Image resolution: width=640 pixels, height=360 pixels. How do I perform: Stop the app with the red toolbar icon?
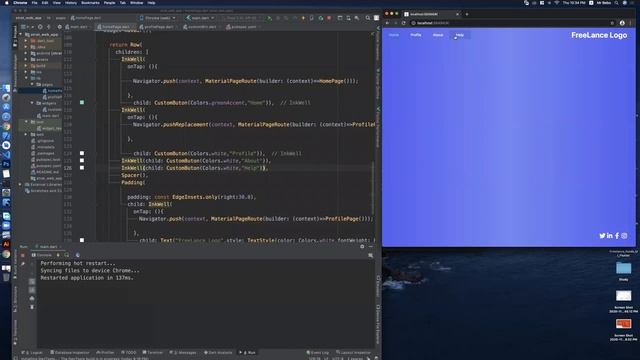(329, 18)
